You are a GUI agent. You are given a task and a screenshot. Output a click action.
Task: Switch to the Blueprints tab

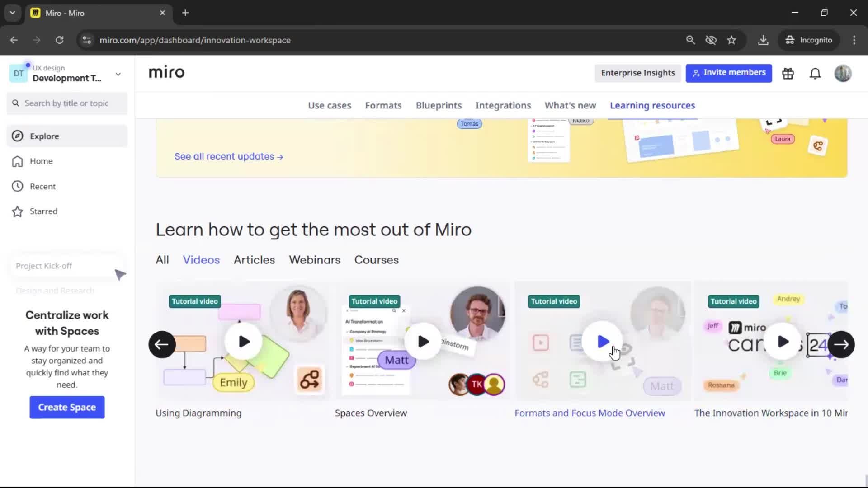pyautogui.click(x=439, y=105)
